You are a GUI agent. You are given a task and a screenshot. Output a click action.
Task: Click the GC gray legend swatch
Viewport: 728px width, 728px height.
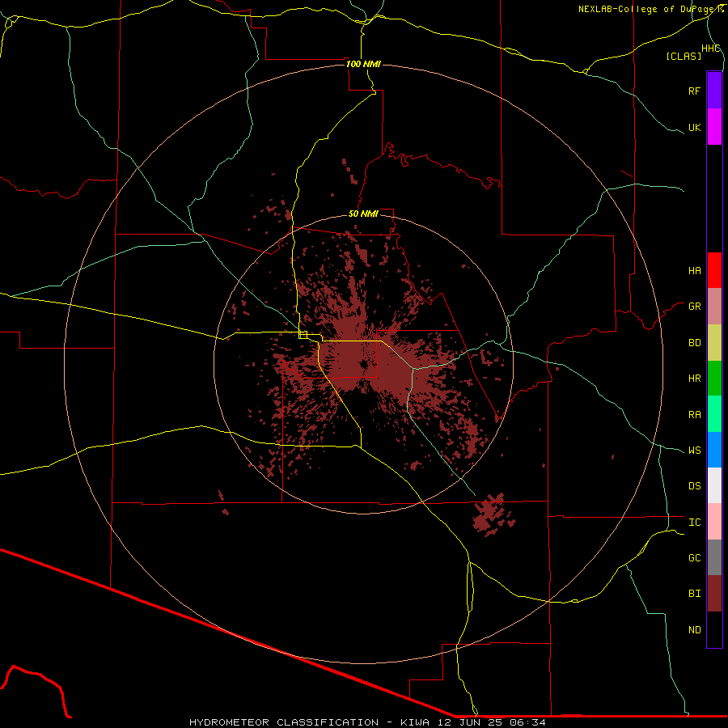point(714,557)
